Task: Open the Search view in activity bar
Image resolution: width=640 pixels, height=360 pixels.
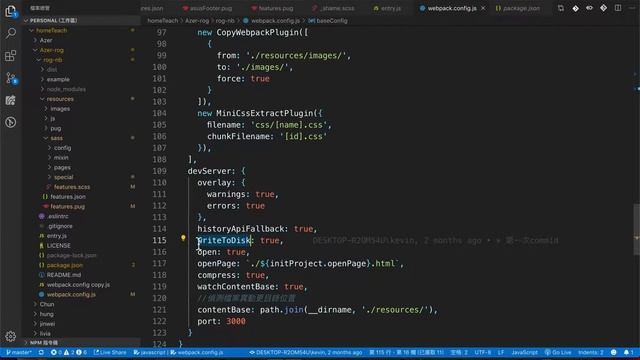Action: [x=11, y=33]
